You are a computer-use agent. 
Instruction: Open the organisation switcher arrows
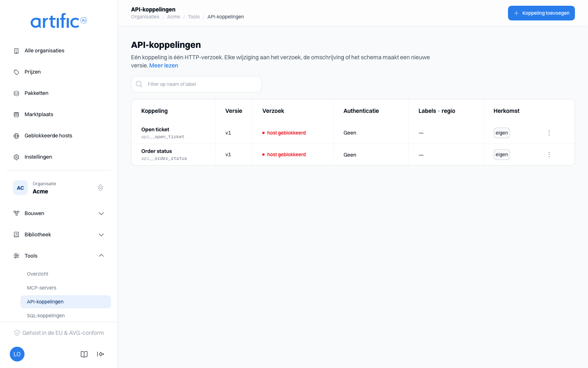point(100,188)
